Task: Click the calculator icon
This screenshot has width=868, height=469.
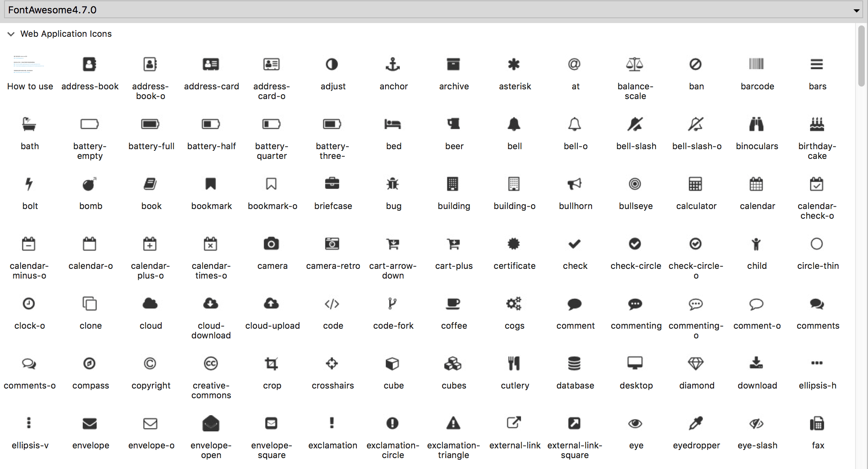Action: (x=695, y=184)
